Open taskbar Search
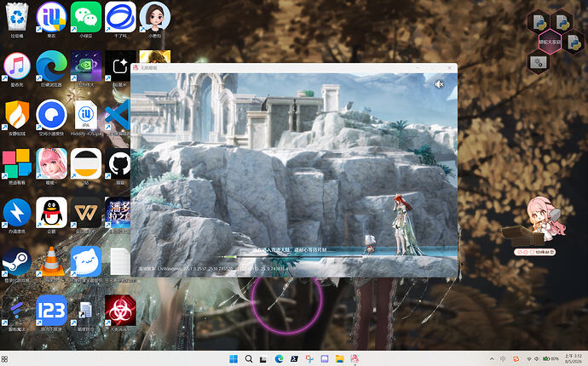588x366 pixels. [x=249, y=359]
